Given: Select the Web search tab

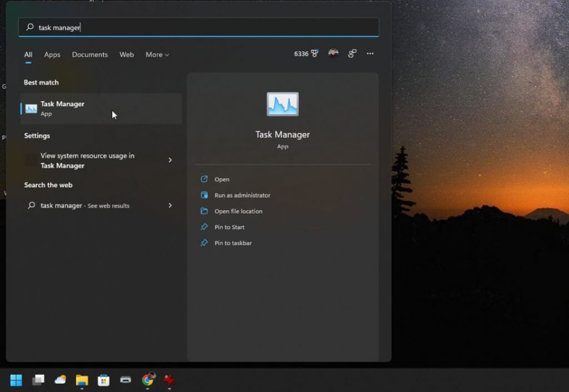Looking at the screenshot, I should [x=127, y=54].
